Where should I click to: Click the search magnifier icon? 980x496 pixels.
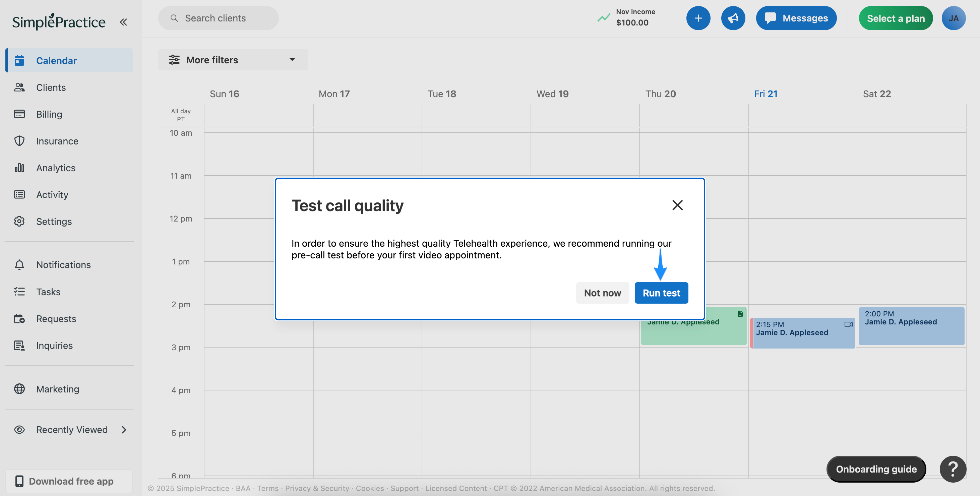(174, 18)
